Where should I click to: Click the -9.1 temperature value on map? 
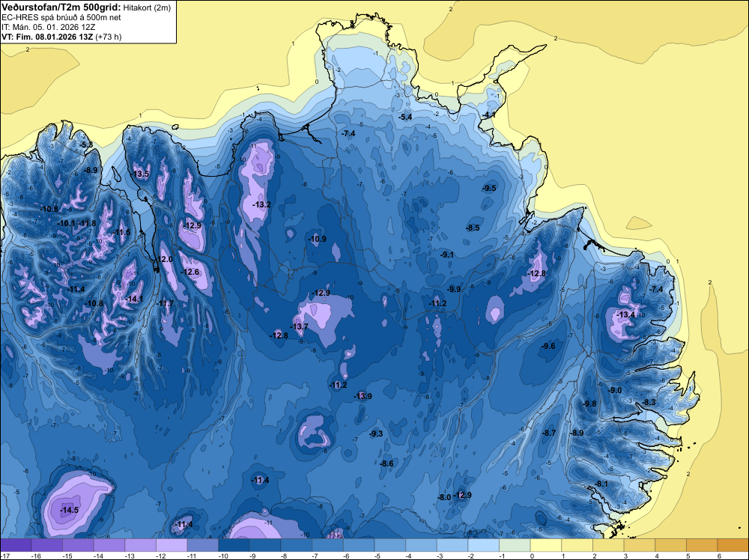(447, 255)
